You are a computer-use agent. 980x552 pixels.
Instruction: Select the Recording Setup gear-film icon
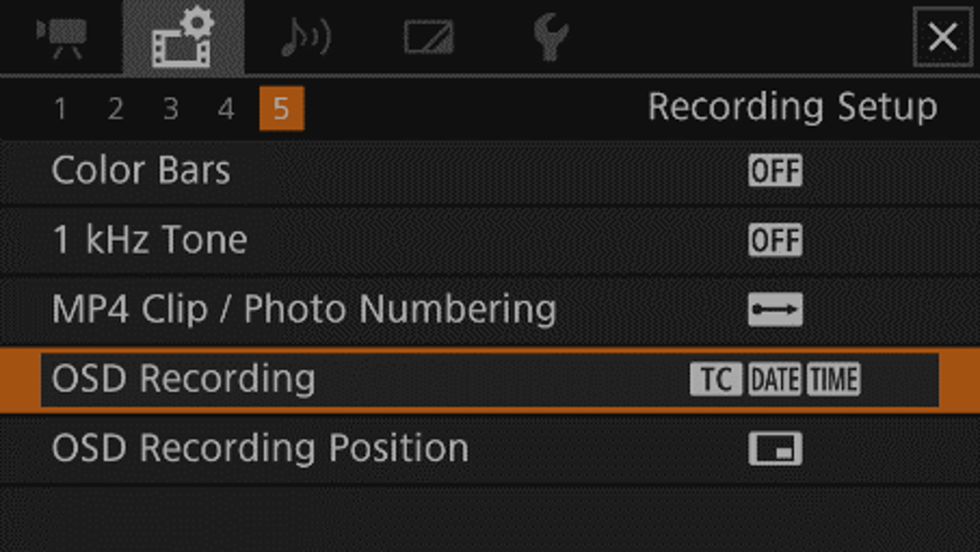184,37
